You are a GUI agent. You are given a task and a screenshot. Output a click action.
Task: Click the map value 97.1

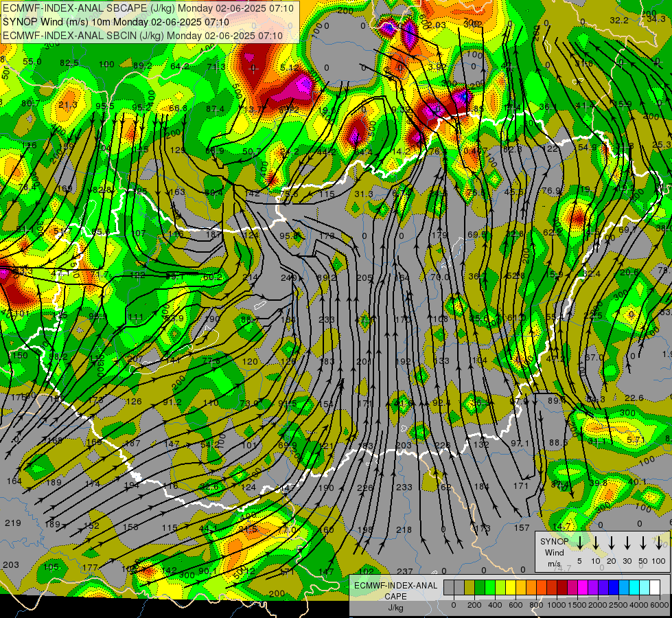coord(520,443)
